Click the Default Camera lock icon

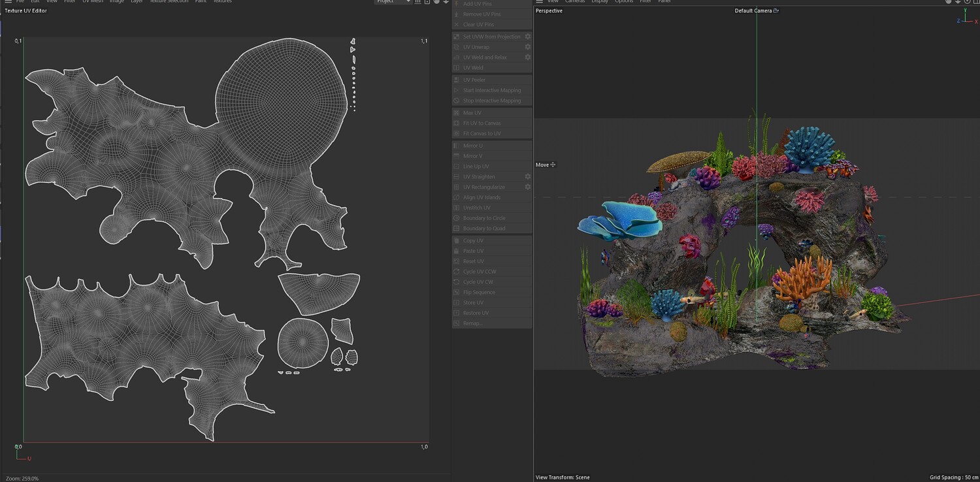776,10
